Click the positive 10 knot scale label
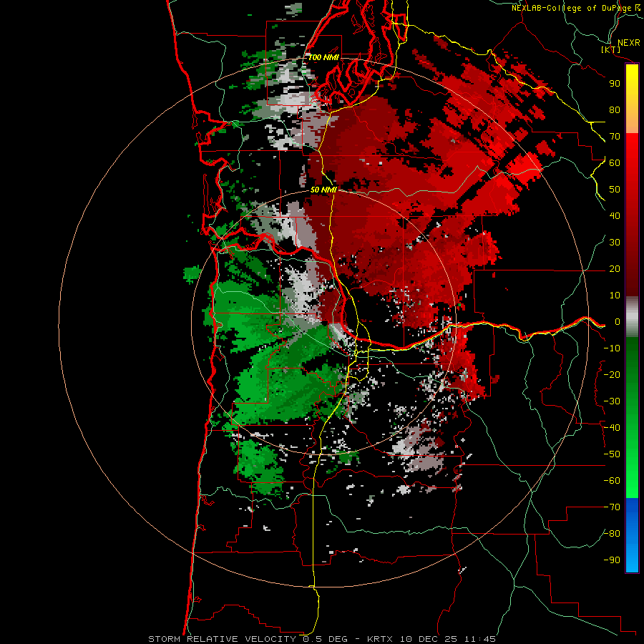The image size is (644, 644). pyautogui.click(x=615, y=296)
